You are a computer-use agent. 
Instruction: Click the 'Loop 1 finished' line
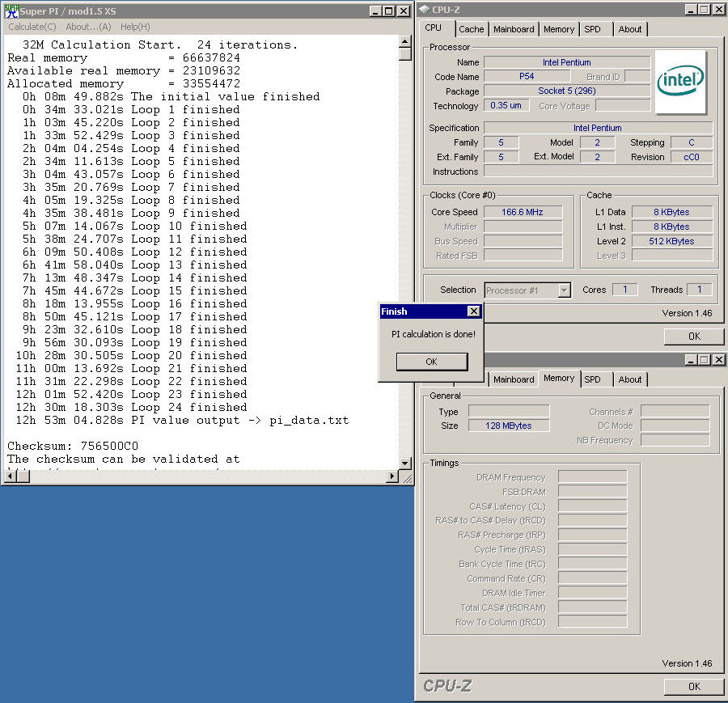[x=131, y=109]
